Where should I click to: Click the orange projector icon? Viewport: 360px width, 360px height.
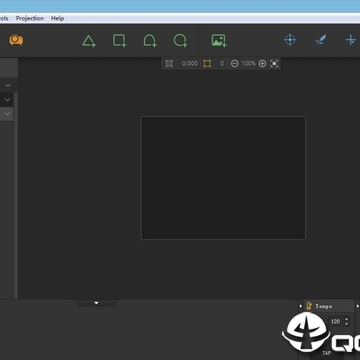[16, 40]
